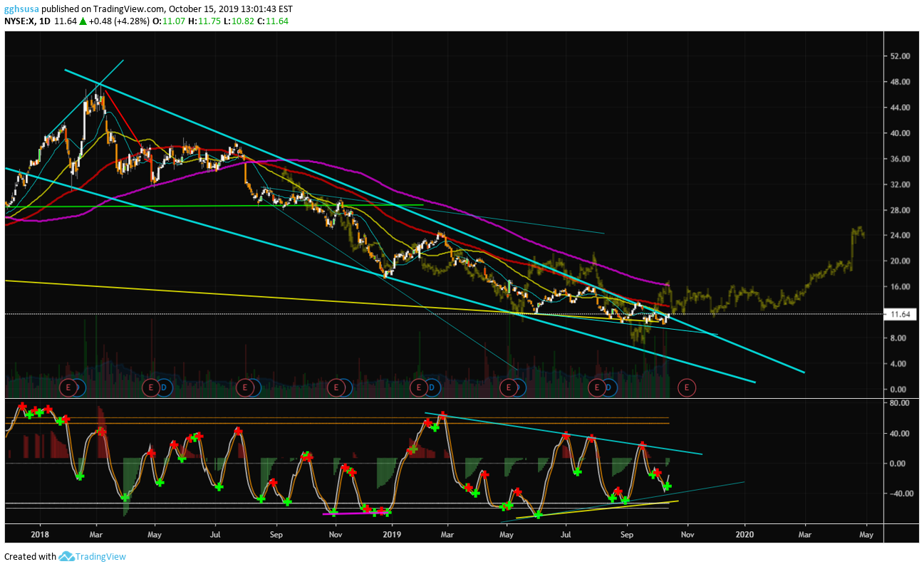The height and width of the screenshot is (569, 924).
Task: Open the earnings marker near February 2019
Action: coord(420,387)
